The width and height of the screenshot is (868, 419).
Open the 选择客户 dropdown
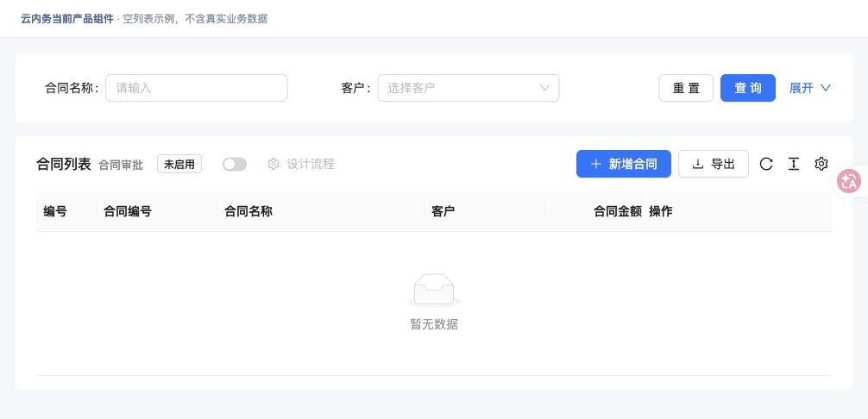(x=469, y=88)
